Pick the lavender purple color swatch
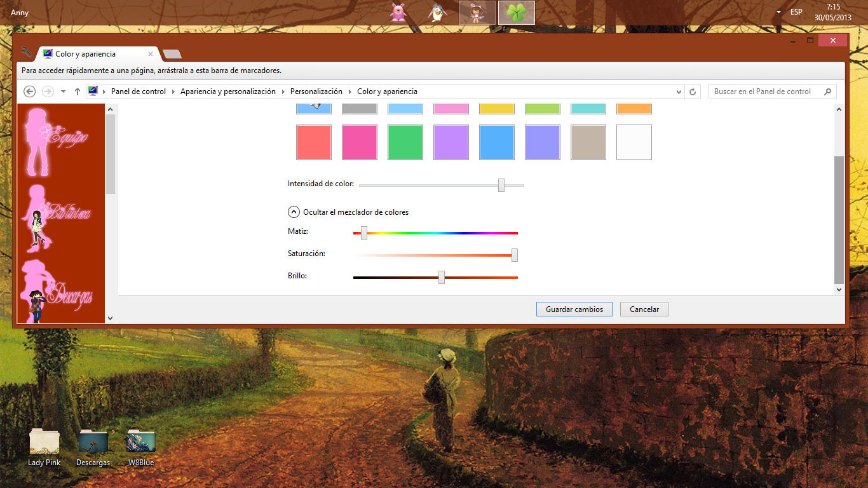The height and width of the screenshot is (488, 868). (x=451, y=142)
